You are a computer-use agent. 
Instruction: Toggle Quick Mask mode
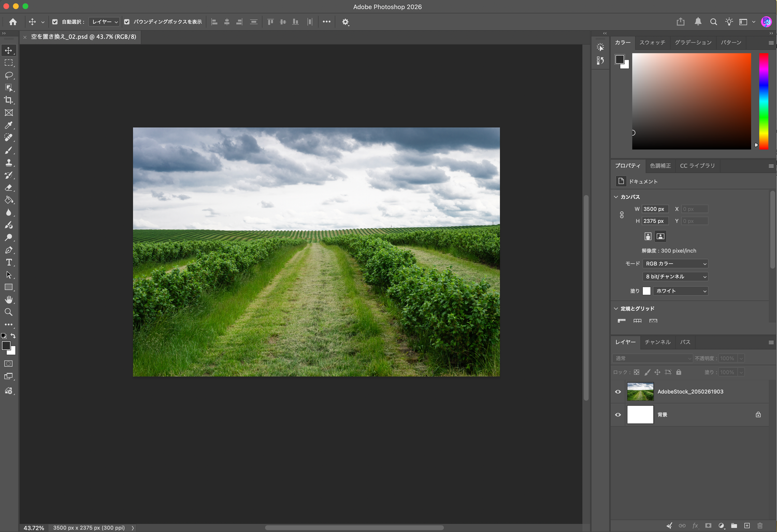(9, 364)
